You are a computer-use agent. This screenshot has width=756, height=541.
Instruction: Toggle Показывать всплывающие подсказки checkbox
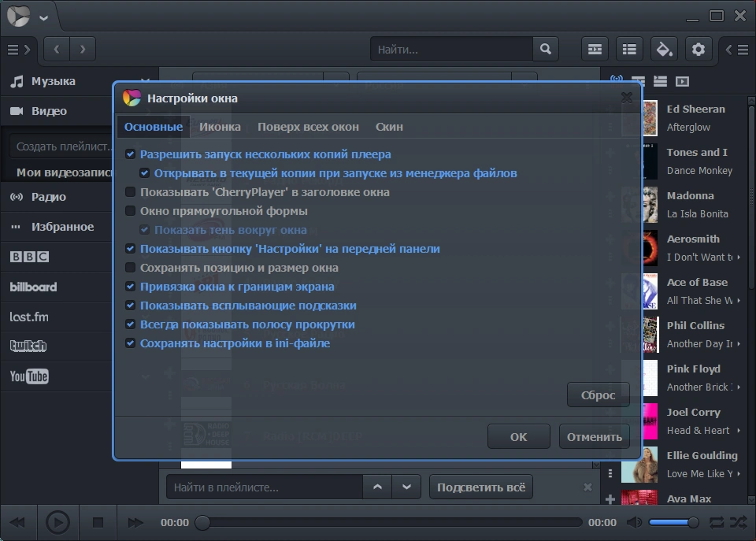tap(130, 306)
